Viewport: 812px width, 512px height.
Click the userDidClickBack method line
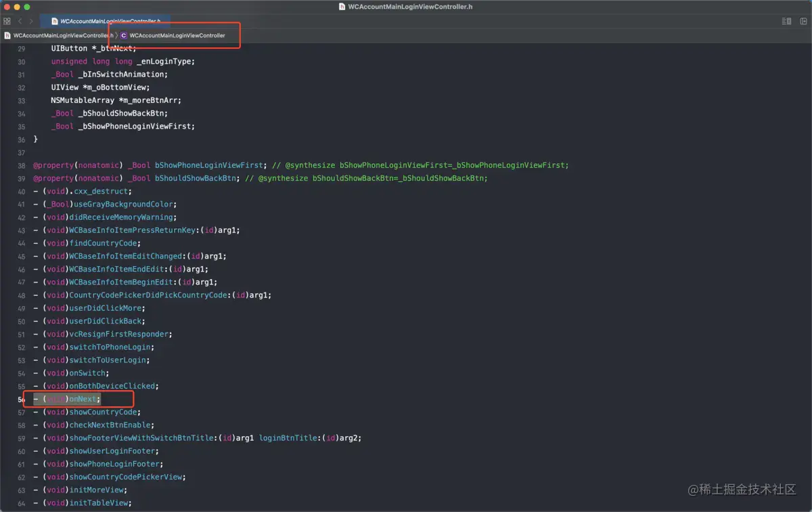[89, 321]
